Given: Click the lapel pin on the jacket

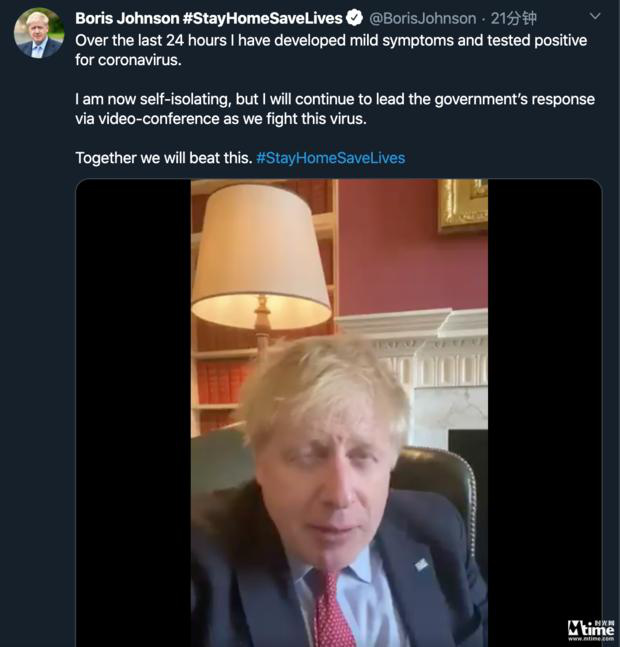Looking at the screenshot, I should (421, 565).
